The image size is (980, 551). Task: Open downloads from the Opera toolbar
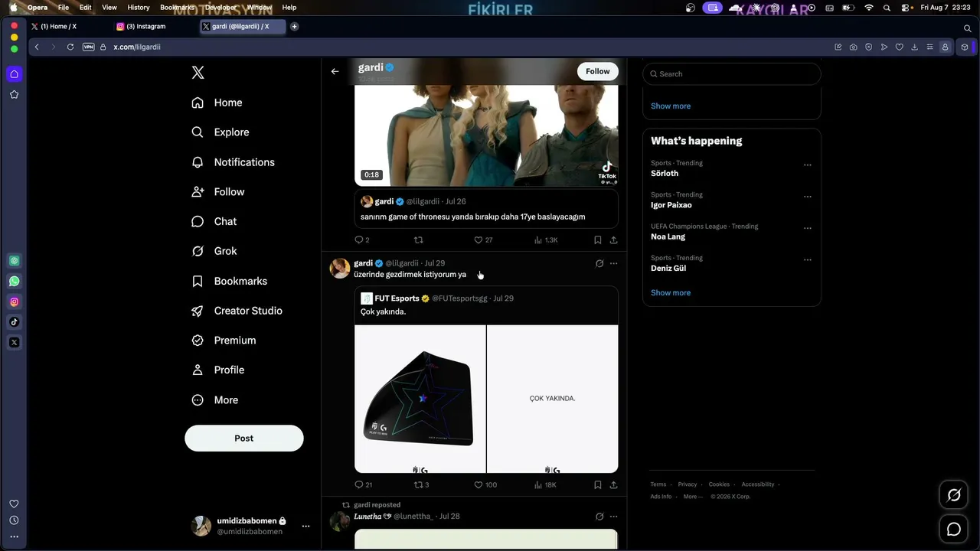(914, 47)
